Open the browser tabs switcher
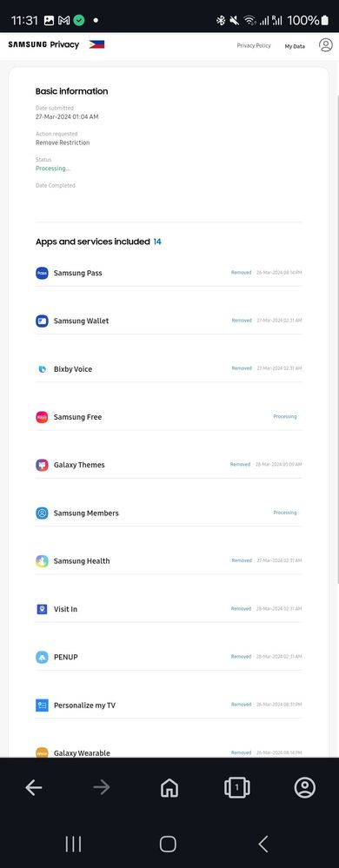The image size is (339, 868). 237,788
